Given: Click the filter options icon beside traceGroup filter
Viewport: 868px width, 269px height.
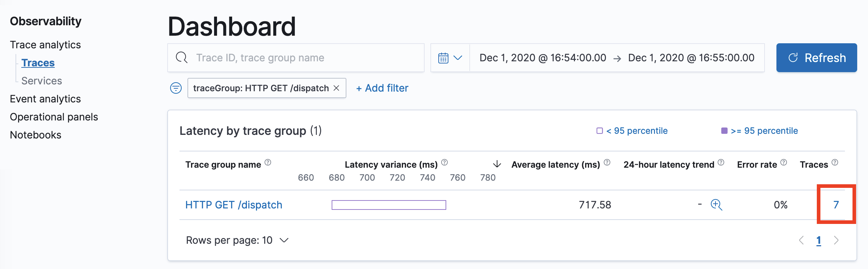Looking at the screenshot, I should pos(176,88).
